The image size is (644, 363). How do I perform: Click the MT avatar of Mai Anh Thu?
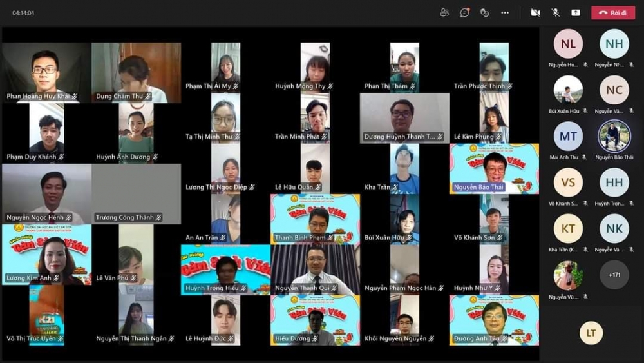pos(568,136)
